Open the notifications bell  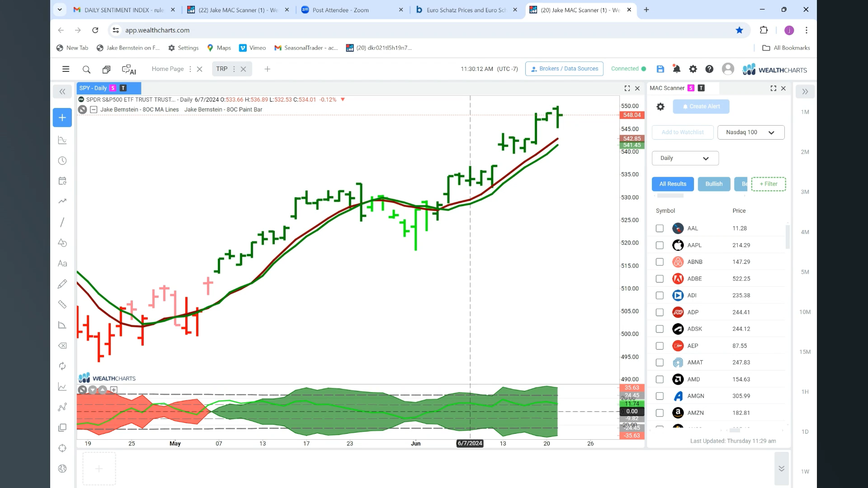point(677,69)
